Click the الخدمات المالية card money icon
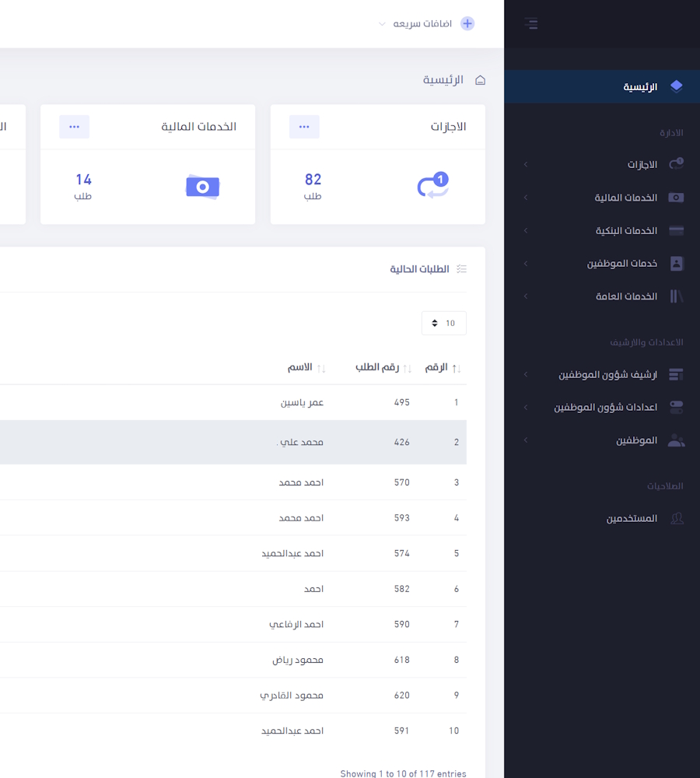 click(x=202, y=187)
